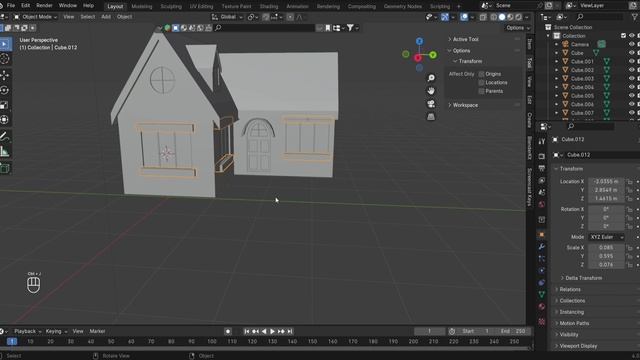Screen dimensions: 640x360
Task: Click the Z axis on navigation gizmo
Action: tap(419, 41)
